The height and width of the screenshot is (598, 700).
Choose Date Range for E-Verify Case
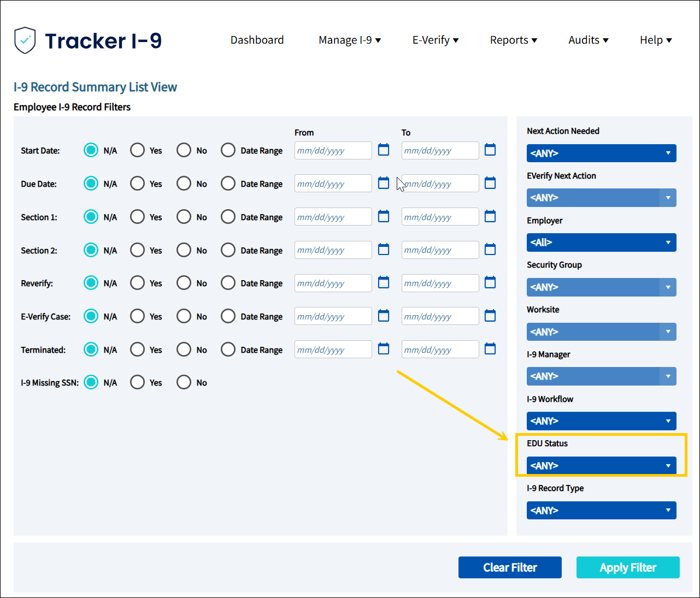(228, 316)
